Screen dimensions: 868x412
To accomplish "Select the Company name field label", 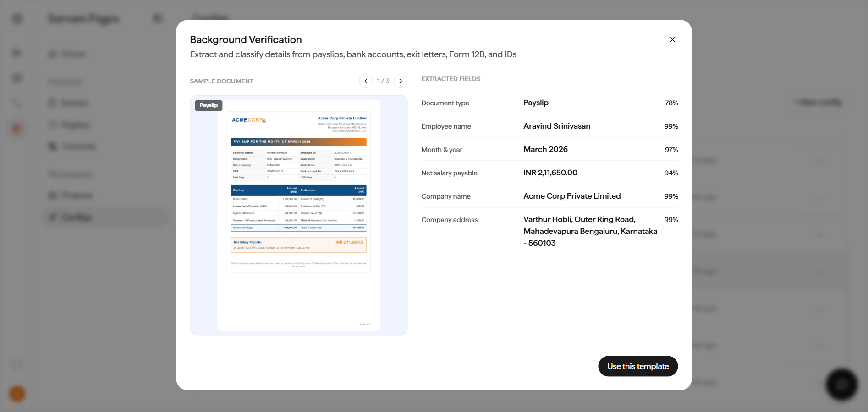I will click(446, 196).
